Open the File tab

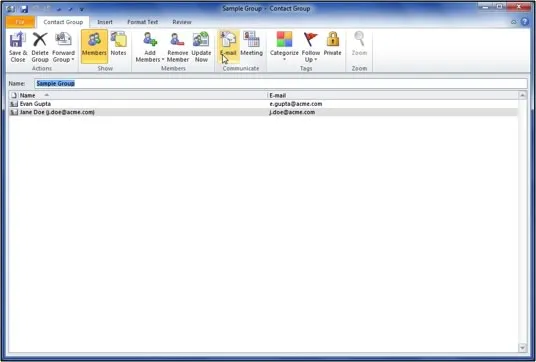point(20,22)
